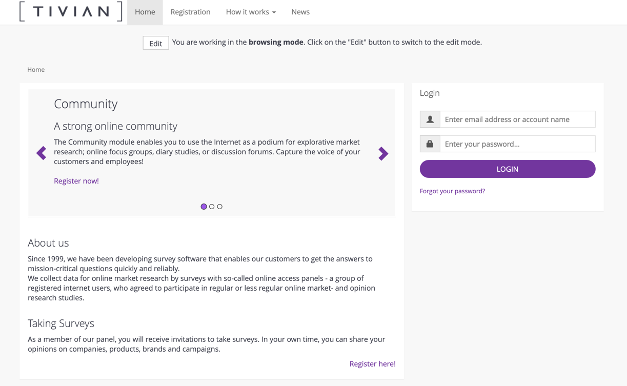Go to previous carousel slide arrow

click(41, 153)
